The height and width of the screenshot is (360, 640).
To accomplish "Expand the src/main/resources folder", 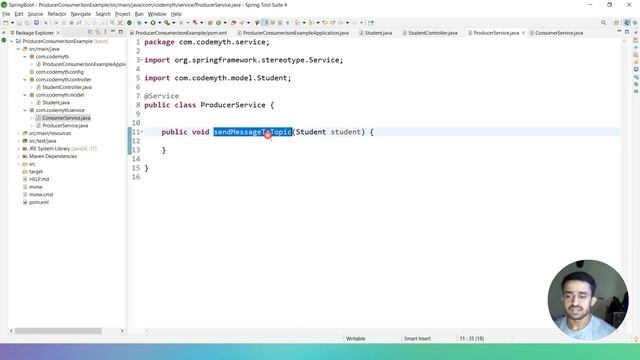I will pyautogui.click(x=18, y=133).
